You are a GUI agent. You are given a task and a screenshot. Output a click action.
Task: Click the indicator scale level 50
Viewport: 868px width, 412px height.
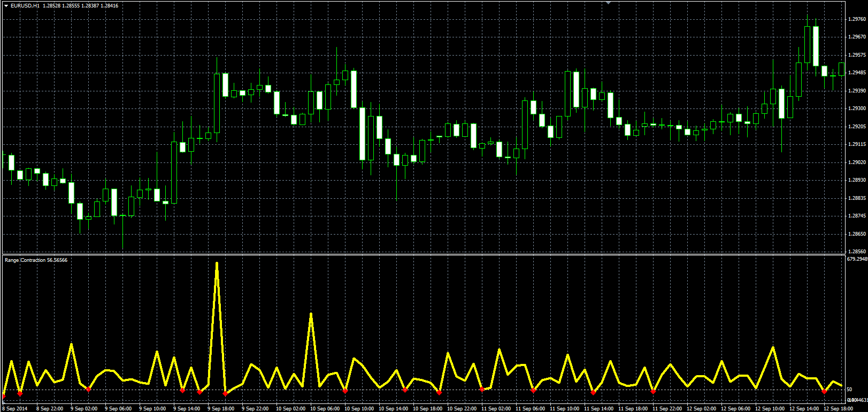click(850, 390)
